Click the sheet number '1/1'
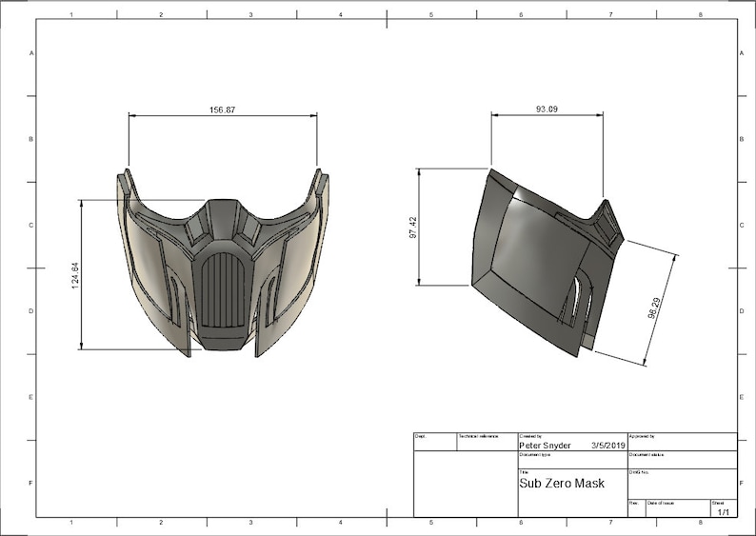This screenshot has height=536, width=756. pyautogui.click(x=724, y=512)
